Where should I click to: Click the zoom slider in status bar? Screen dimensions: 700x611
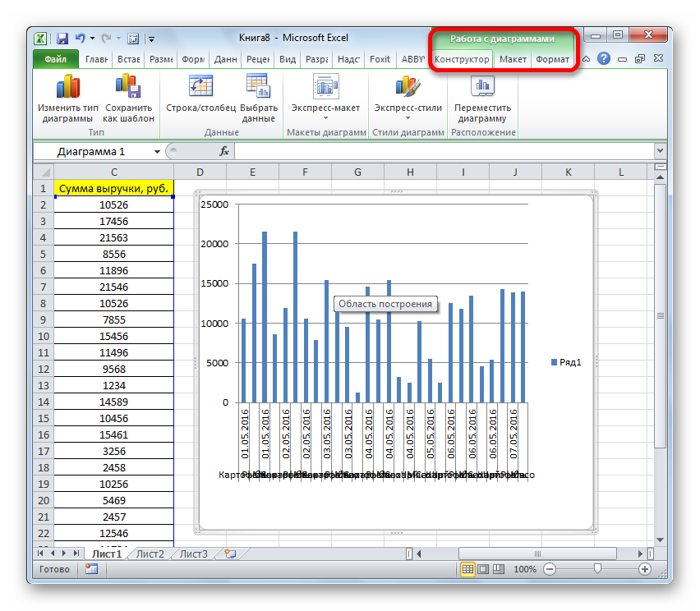click(597, 569)
